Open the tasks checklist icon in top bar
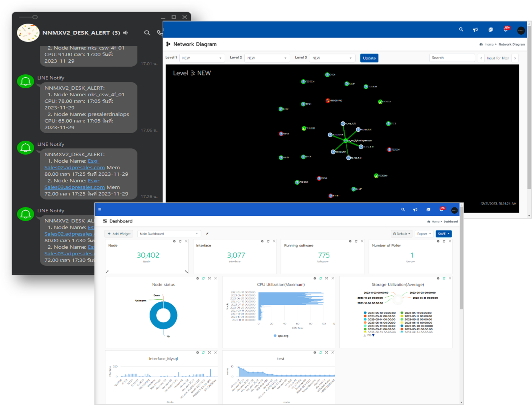Screen dimensions: 532x405 pyautogui.click(x=491, y=30)
